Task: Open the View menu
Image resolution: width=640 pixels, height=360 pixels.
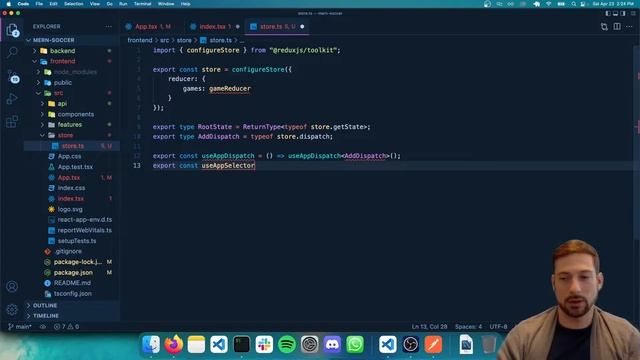Action: point(95,4)
